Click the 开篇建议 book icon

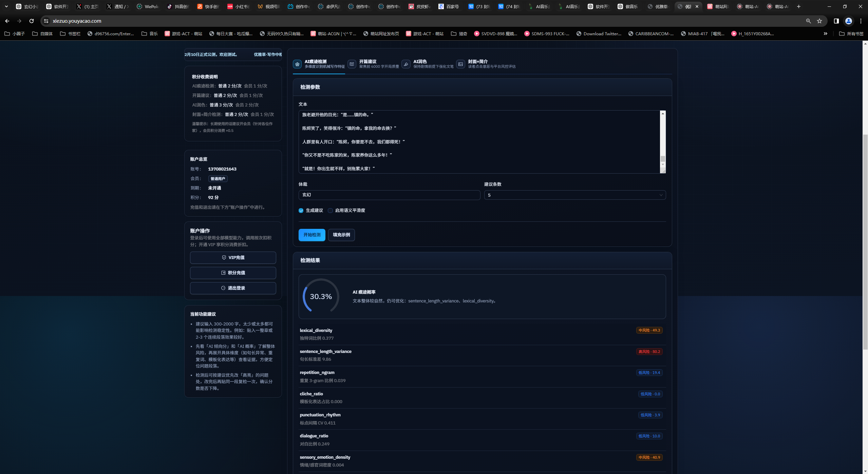[352, 64]
